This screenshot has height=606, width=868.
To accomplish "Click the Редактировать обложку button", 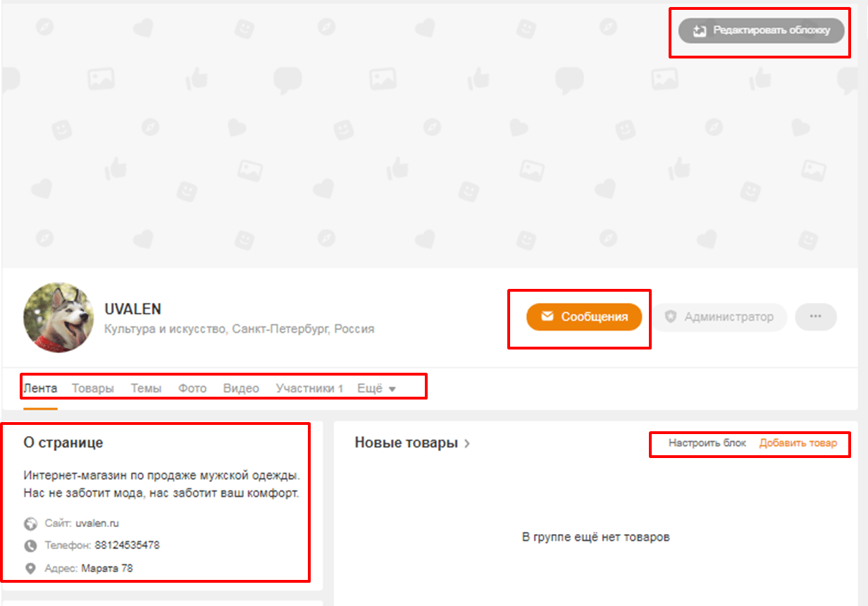I will [x=762, y=30].
